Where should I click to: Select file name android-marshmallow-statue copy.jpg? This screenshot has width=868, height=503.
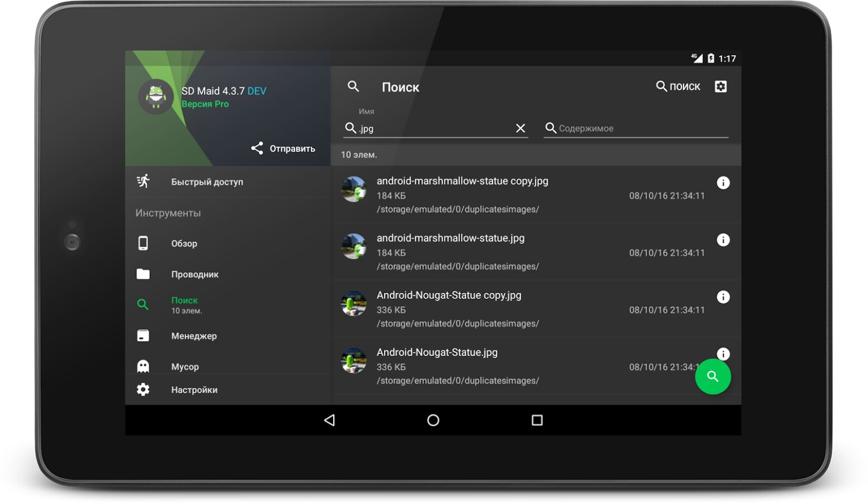462,181
